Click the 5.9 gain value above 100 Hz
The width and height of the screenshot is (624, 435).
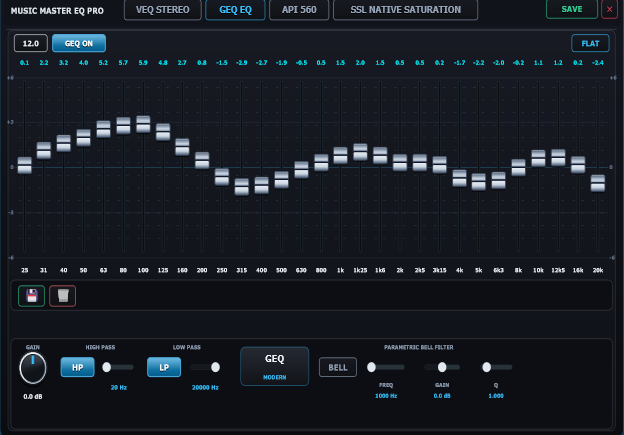click(143, 63)
